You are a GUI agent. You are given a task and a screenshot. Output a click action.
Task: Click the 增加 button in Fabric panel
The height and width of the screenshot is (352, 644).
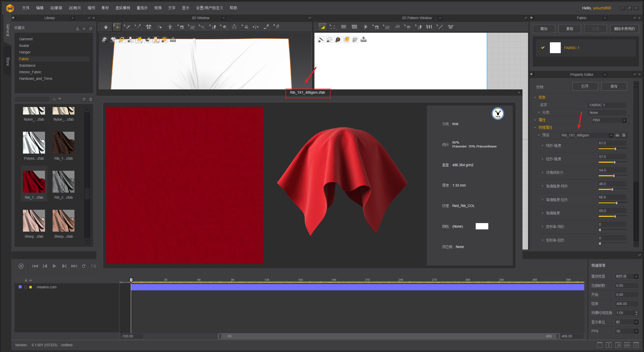(x=544, y=29)
